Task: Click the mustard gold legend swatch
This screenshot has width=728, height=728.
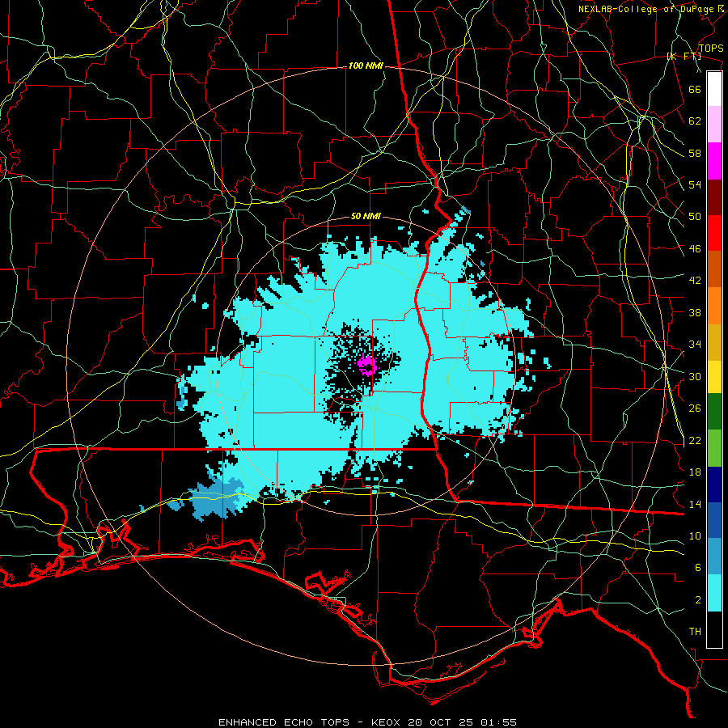Action: pos(714,342)
